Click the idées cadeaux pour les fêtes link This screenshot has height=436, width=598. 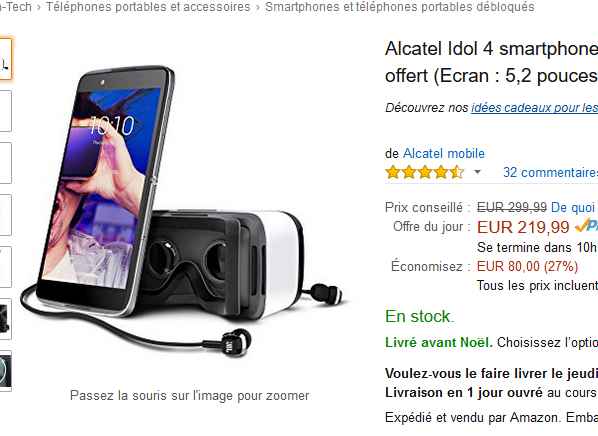(535, 108)
